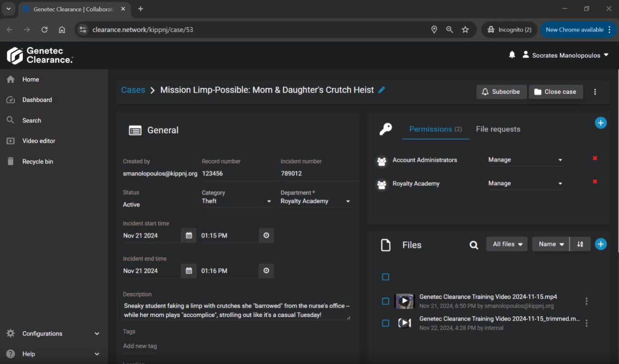This screenshot has height=364, width=619.
Task: Open clock picker for incident end time
Action: coord(266,271)
